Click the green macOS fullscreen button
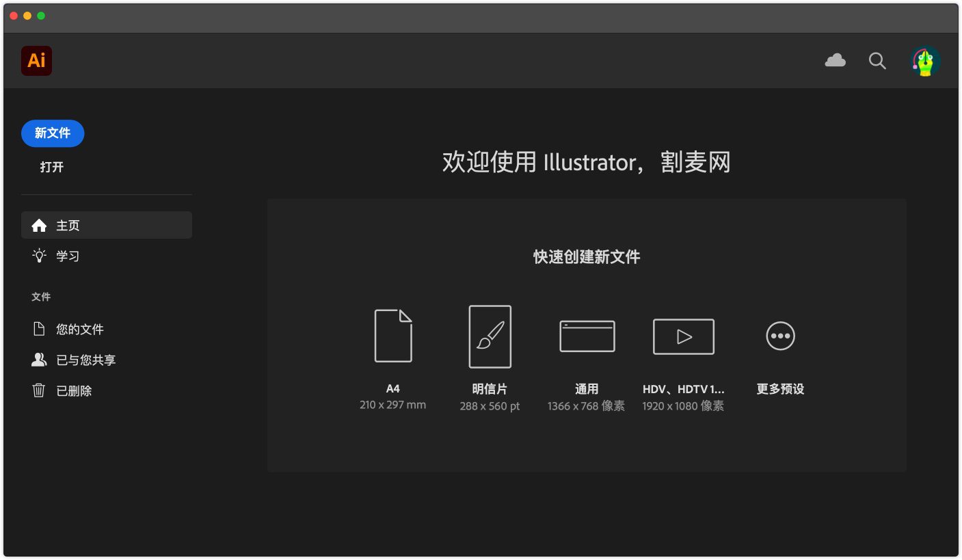Screen dimensions: 962x560 coord(41,16)
